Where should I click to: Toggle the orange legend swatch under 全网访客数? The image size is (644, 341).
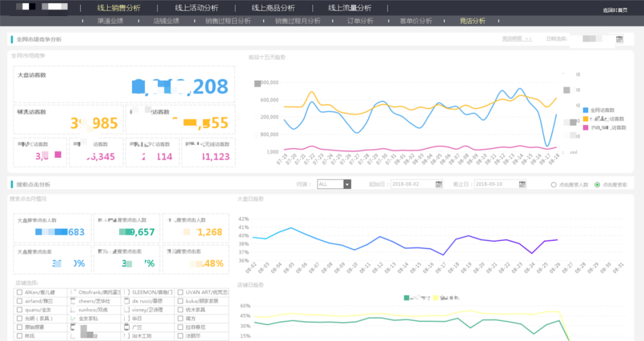(586, 119)
